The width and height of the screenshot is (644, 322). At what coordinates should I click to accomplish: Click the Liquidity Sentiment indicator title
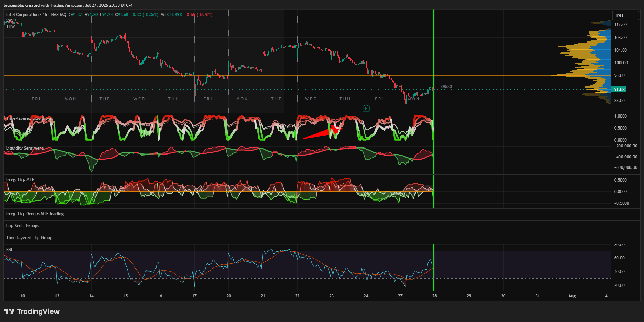[25, 148]
